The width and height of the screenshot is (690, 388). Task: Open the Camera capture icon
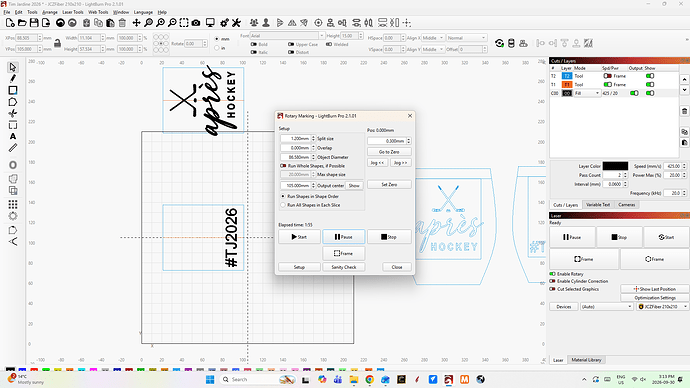[196, 23]
